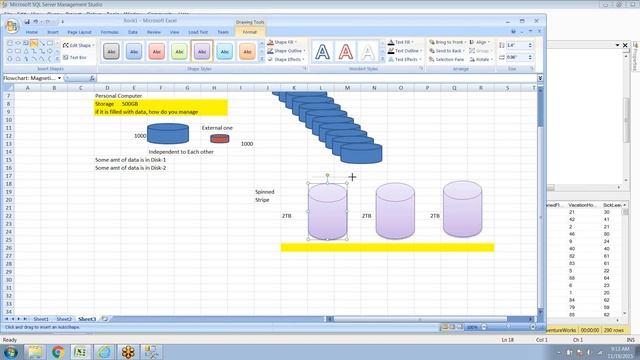Screen dimensions: 640x360
Task: Select the first 2TB cylinder shape
Action: [x=327, y=211]
